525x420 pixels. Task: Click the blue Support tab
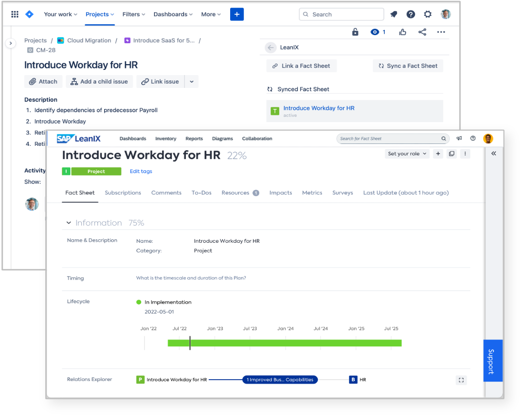tap(493, 361)
